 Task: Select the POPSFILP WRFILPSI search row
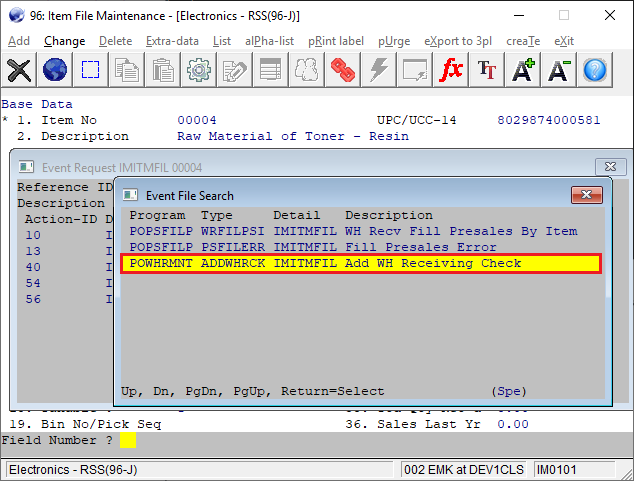point(353,231)
